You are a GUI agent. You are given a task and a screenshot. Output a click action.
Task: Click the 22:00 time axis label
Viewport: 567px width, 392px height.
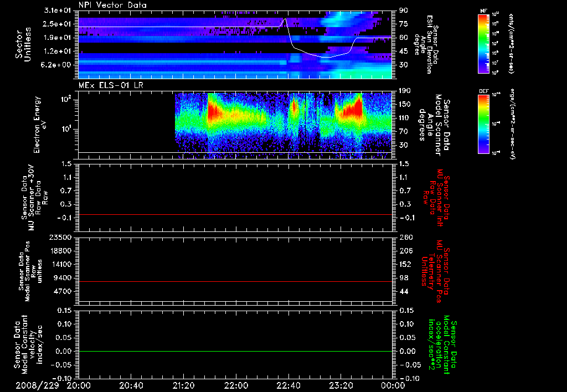coord(236,385)
